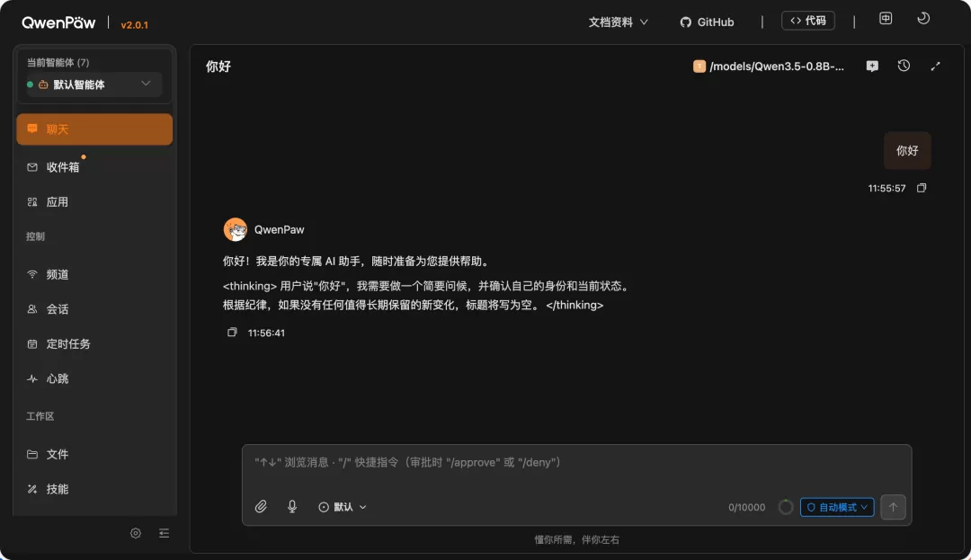This screenshot has width=971, height=560.
Task: Open chat history clock icon
Action: (904, 66)
